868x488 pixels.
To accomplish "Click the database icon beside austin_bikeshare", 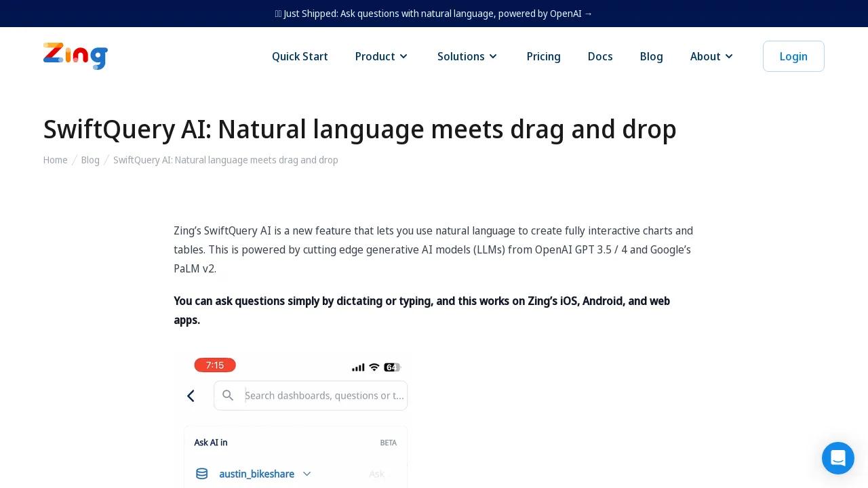I will (201, 474).
